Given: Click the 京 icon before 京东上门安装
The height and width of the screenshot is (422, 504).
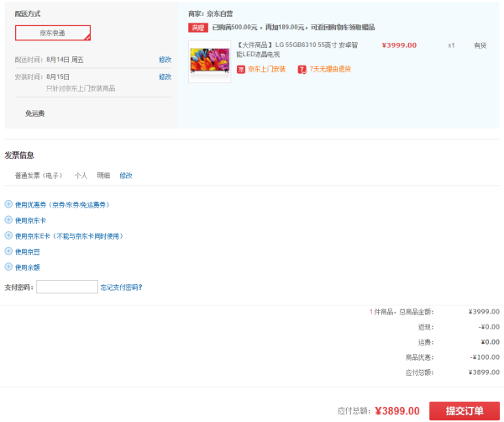Looking at the screenshot, I should [x=241, y=69].
